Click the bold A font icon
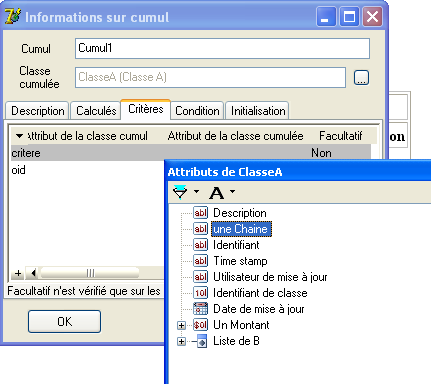431x384 pixels. tap(217, 192)
